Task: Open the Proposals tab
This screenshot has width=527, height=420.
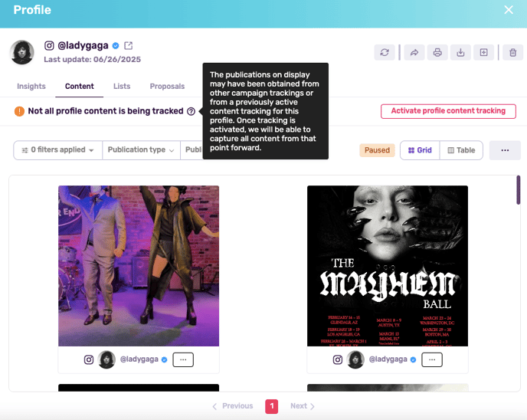Action: 167,87
